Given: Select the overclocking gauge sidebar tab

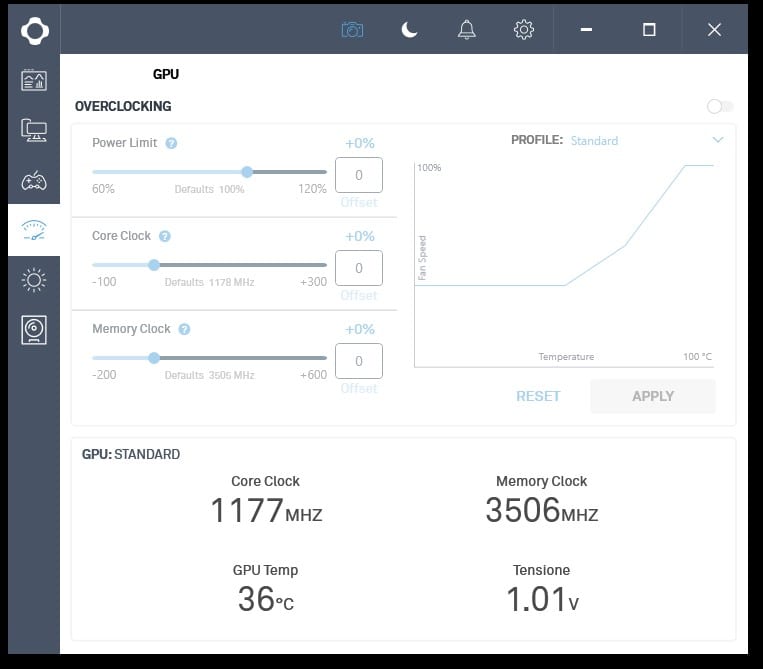Looking at the screenshot, I should (x=34, y=230).
